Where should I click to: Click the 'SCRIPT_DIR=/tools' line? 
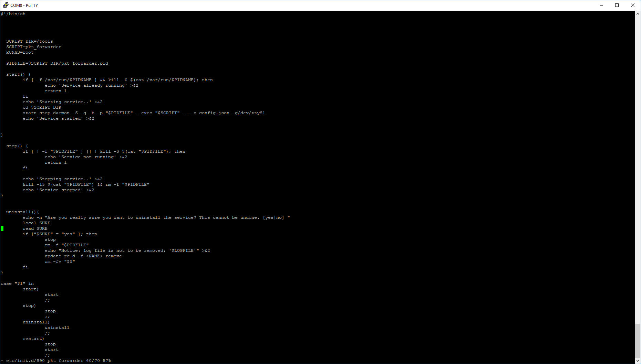(x=30, y=41)
